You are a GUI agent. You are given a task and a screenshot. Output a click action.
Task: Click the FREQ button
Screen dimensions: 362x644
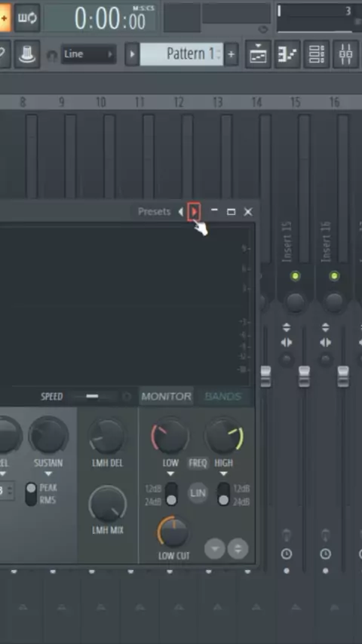point(198,463)
